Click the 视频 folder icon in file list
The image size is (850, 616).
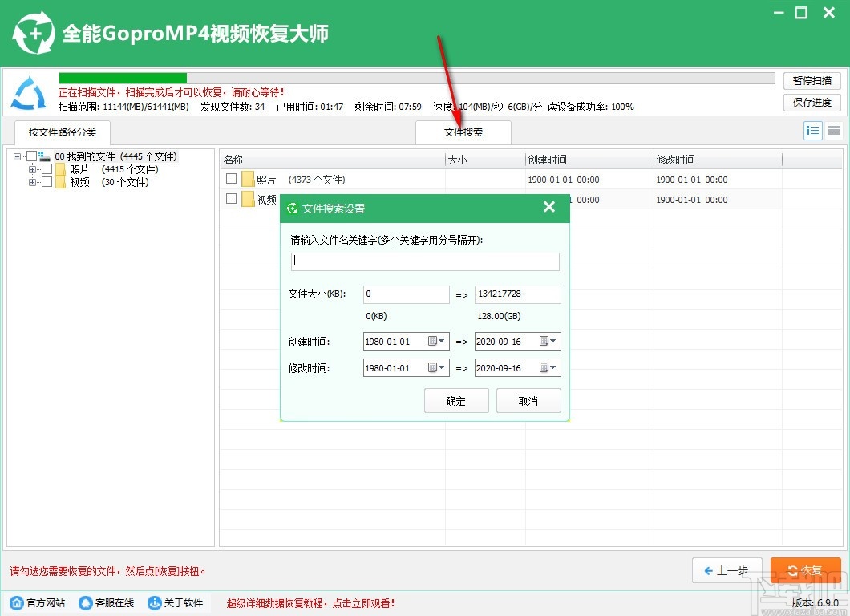249,199
